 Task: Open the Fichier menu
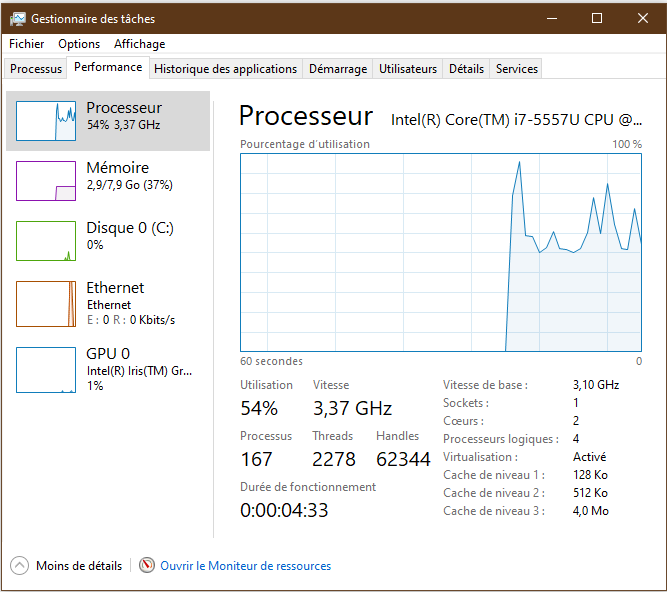click(x=27, y=44)
